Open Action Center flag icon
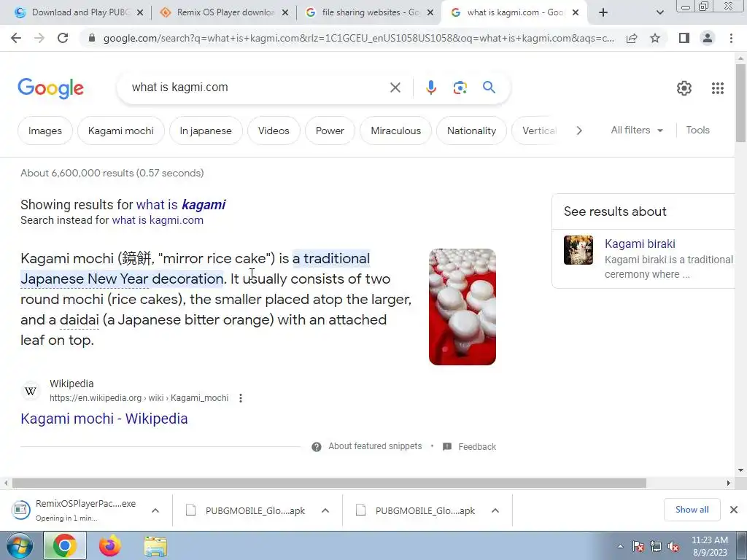Screen dimensions: 747x560 point(638,547)
